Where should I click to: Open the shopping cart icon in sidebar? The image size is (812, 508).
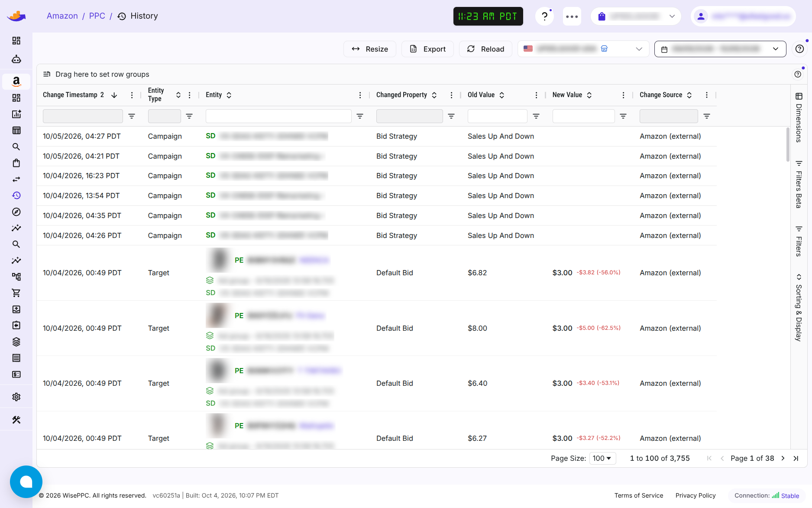pyautogui.click(x=16, y=293)
